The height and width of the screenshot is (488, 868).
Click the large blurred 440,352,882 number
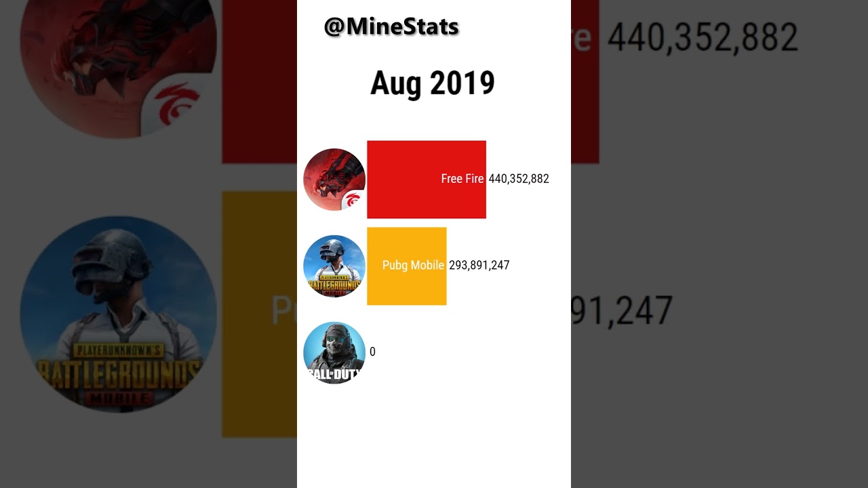[702, 37]
